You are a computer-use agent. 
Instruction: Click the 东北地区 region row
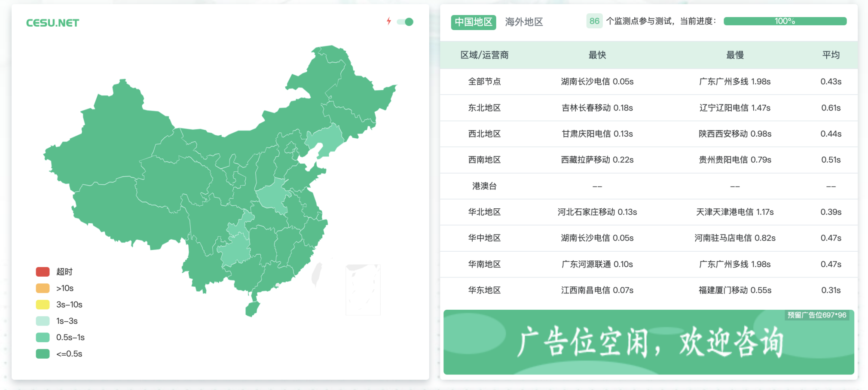tap(485, 108)
